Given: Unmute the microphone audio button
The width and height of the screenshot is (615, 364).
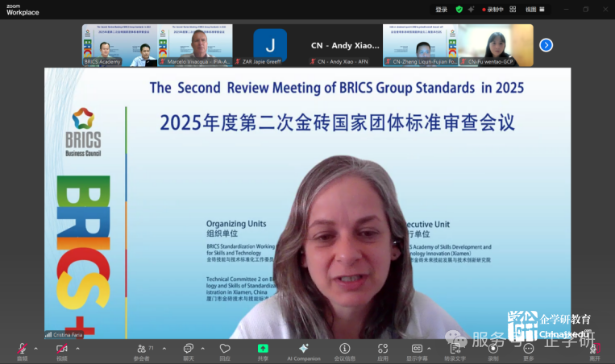Looking at the screenshot, I should (22, 349).
